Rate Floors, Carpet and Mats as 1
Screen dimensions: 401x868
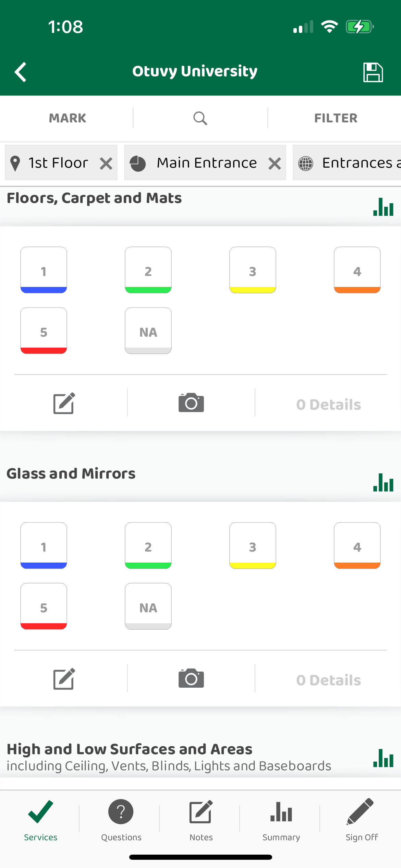click(44, 270)
